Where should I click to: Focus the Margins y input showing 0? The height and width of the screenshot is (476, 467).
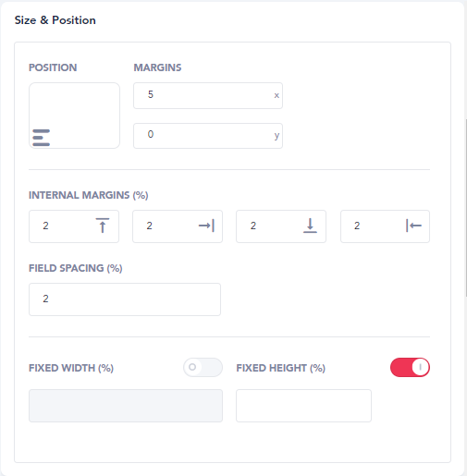[208, 136]
